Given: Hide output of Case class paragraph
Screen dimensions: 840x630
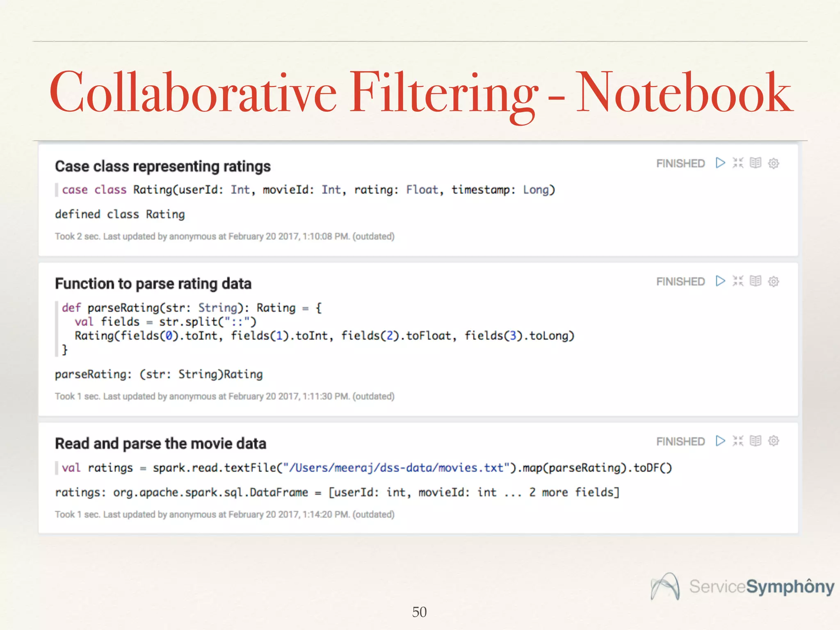Looking at the screenshot, I should (755, 163).
